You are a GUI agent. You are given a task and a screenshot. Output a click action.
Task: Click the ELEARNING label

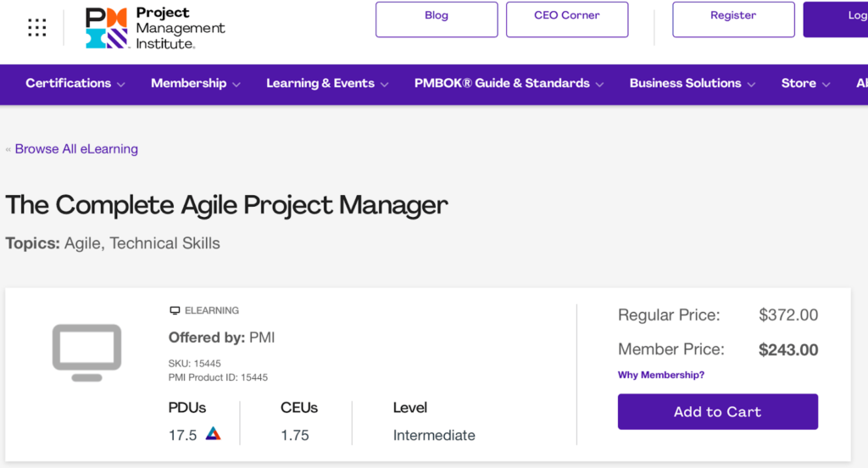(212, 310)
